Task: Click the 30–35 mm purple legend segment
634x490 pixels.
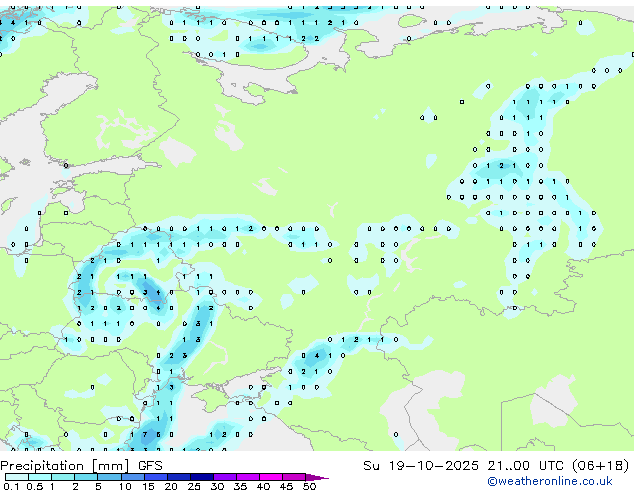Action: [x=225, y=477]
